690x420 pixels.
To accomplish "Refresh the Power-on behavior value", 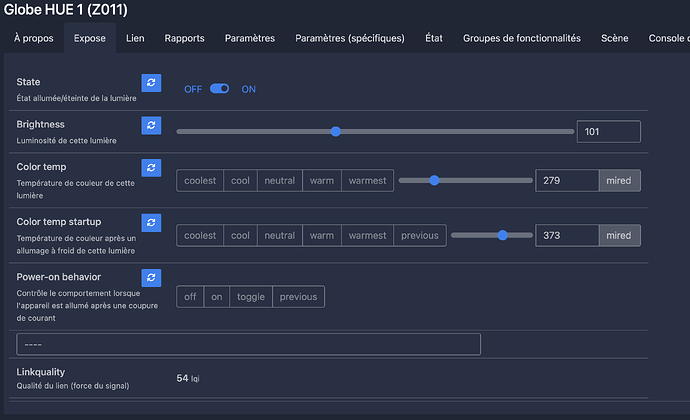I will (151, 278).
